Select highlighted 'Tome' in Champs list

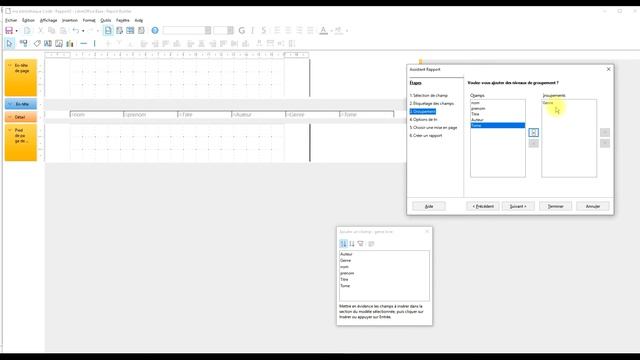[498, 125]
